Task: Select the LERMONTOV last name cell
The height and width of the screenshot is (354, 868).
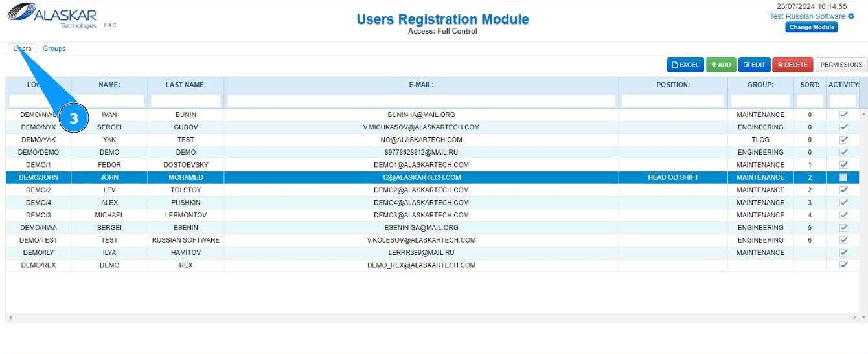Action: (x=186, y=215)
